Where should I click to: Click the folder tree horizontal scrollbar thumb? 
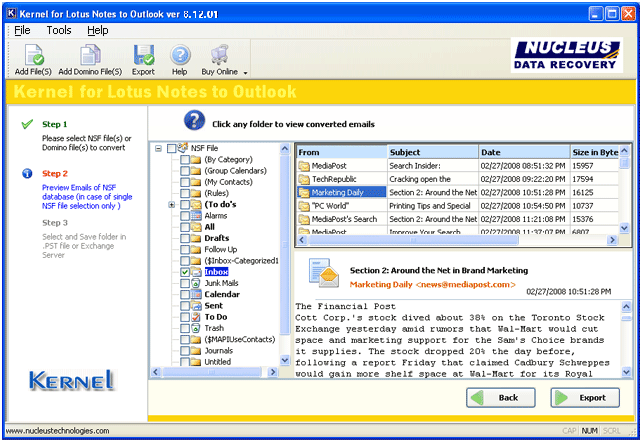211,372
